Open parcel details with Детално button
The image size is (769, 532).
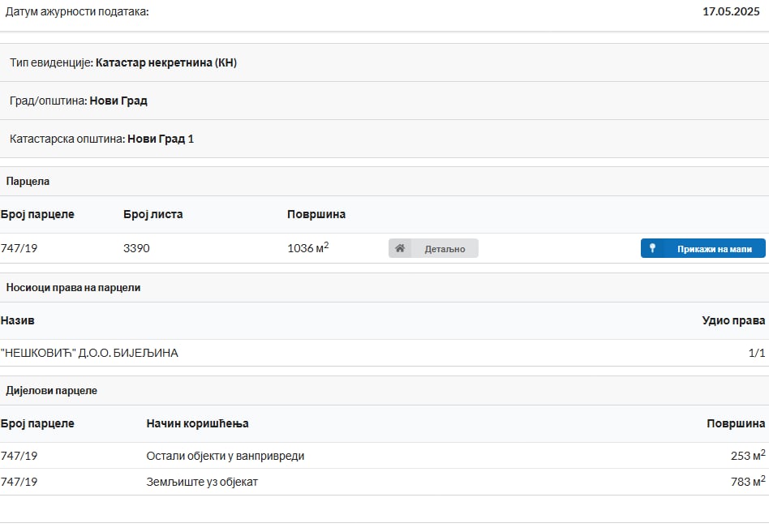[x=433, y=248]
